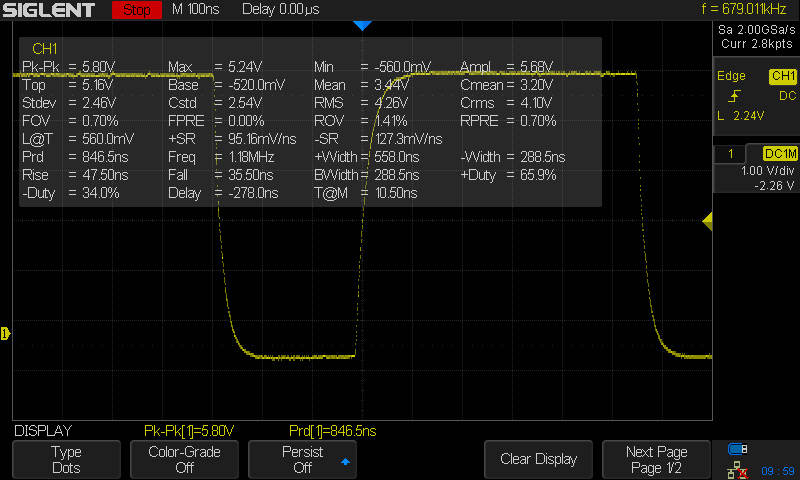Screen dimensions: 800x480
Task: Select the rising edge trigger slope icon
Action: (735, 96)
